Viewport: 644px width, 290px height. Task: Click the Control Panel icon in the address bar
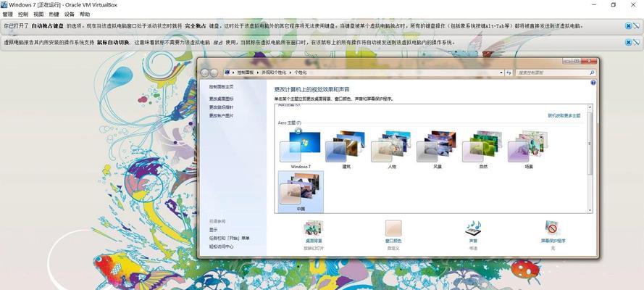point(227,72)
